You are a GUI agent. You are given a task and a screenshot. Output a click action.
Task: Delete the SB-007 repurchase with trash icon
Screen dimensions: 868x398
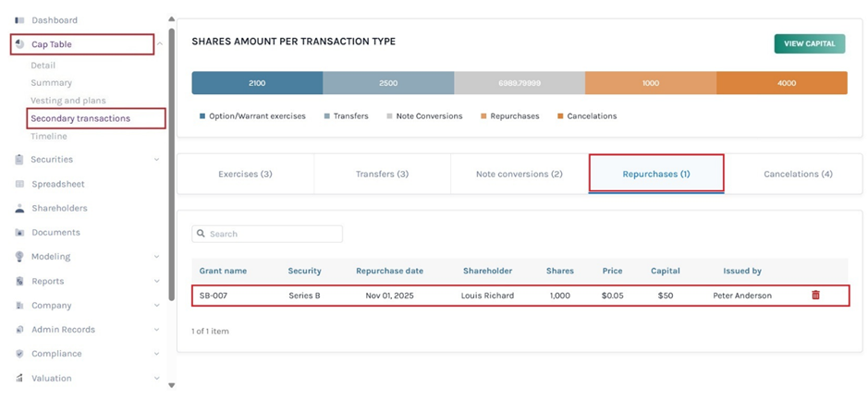pos(815,295)
